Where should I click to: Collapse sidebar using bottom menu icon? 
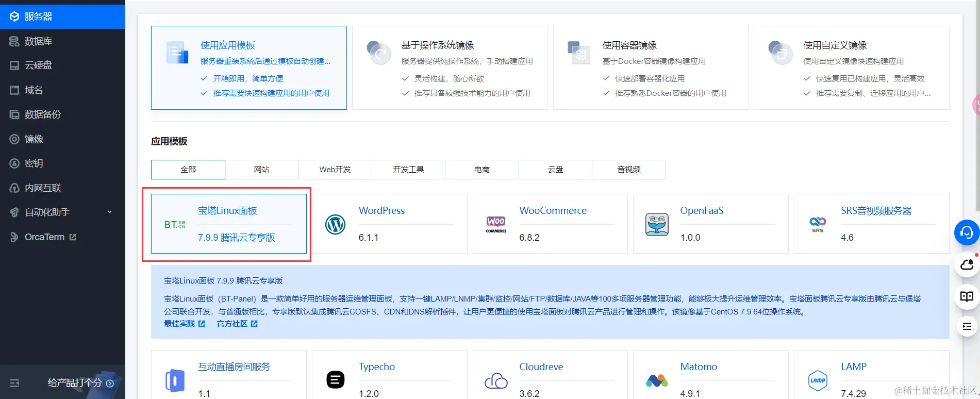tap(14, 383)
